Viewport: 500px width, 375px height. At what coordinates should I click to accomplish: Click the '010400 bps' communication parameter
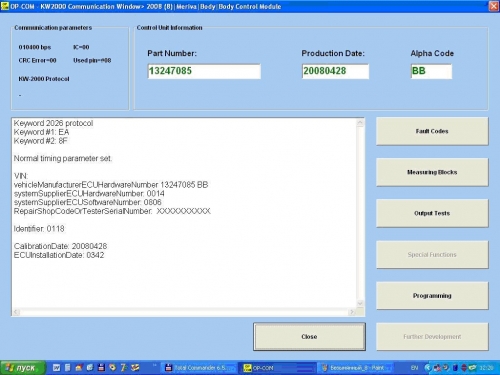coord(35,47)
